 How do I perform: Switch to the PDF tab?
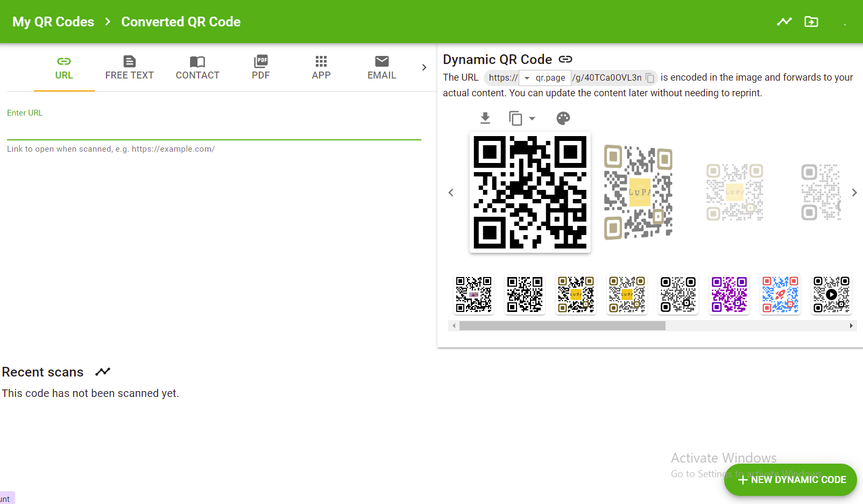point(260,68)
